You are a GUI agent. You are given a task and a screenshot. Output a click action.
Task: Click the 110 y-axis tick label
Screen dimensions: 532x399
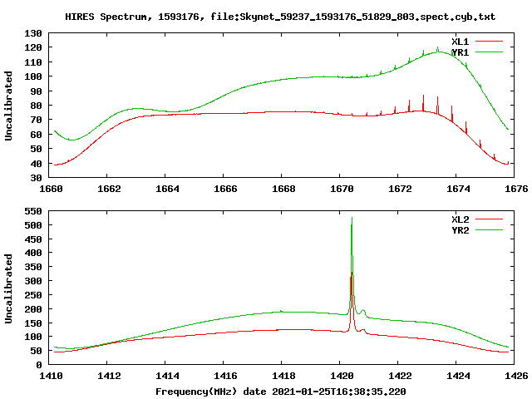(33, 62)
